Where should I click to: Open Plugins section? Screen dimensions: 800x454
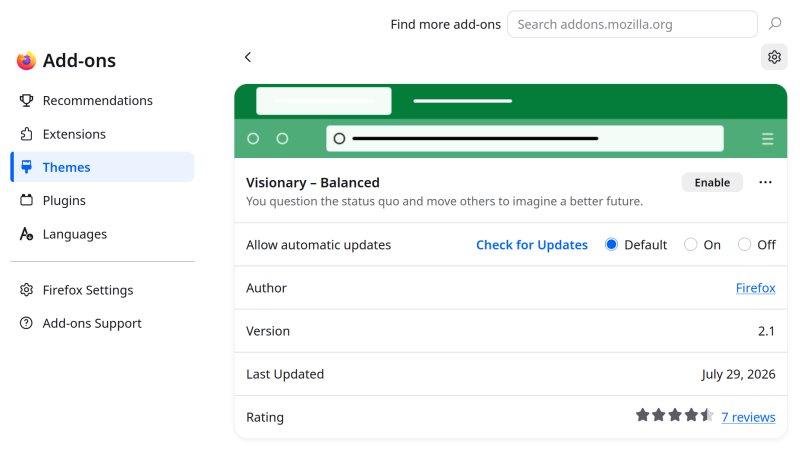coord(102,200)
